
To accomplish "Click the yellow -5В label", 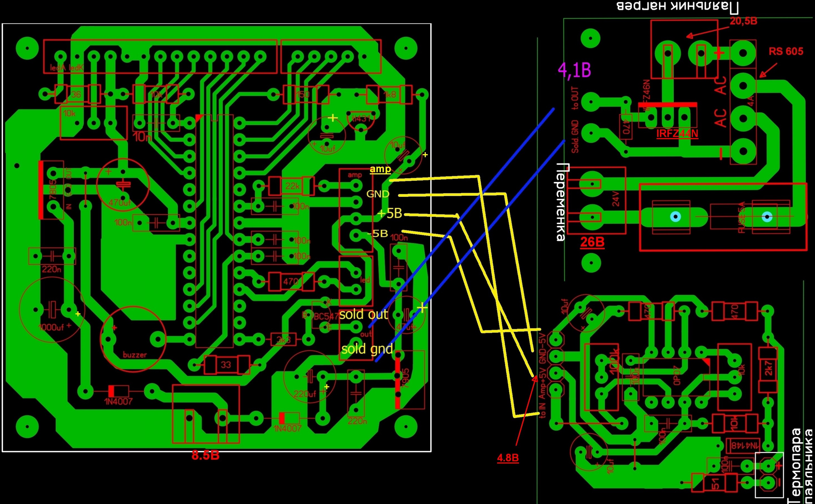I will pyautogui.click(x=378, y=234).
